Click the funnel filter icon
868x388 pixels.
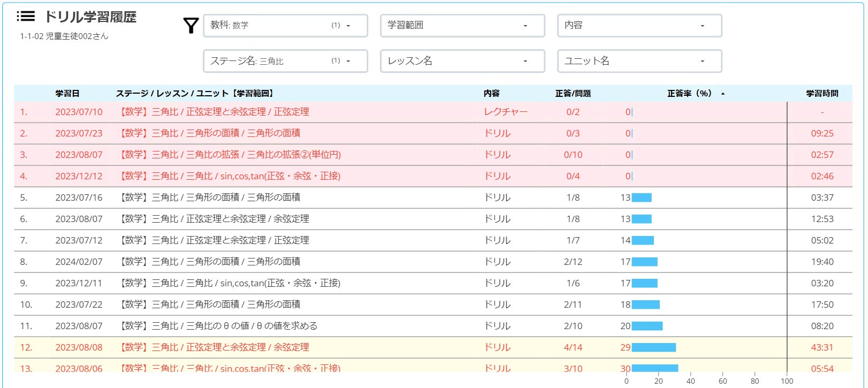[x=191, y=26]
